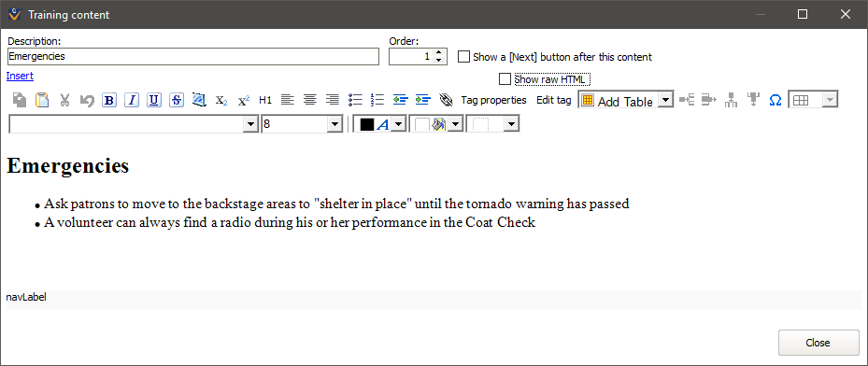Align text to the left

[287, 100]
